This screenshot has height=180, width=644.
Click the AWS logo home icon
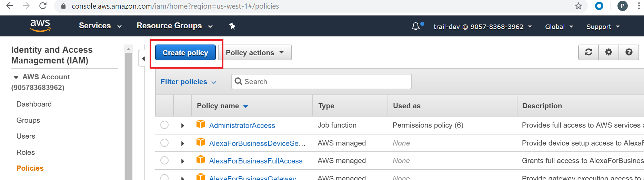click(x=40, y=26)
